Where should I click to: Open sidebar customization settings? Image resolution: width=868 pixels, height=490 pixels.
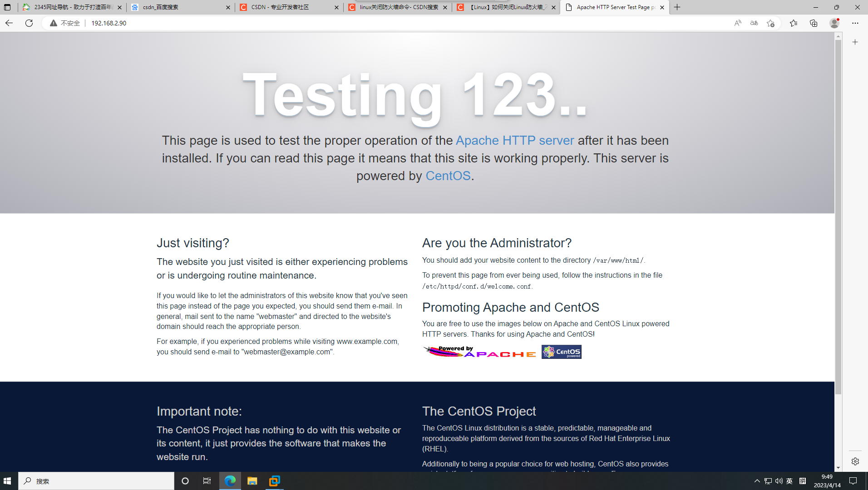[855, 461]
